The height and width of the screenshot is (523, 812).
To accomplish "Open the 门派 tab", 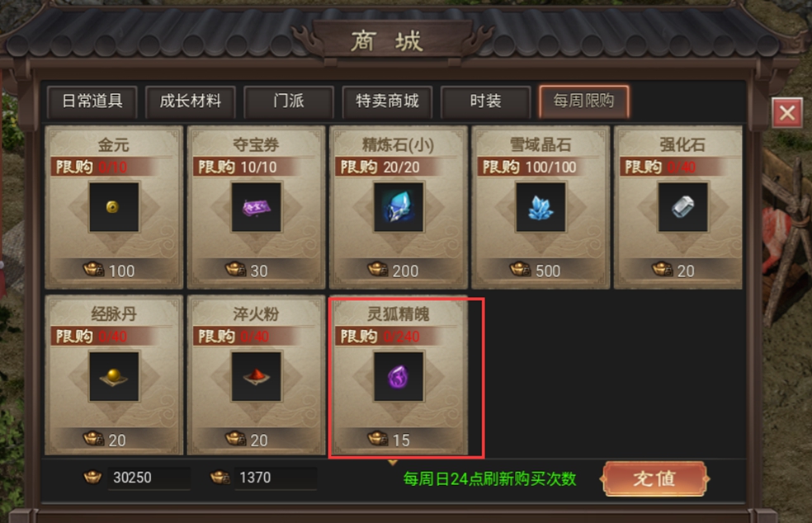I will (289, 101).
